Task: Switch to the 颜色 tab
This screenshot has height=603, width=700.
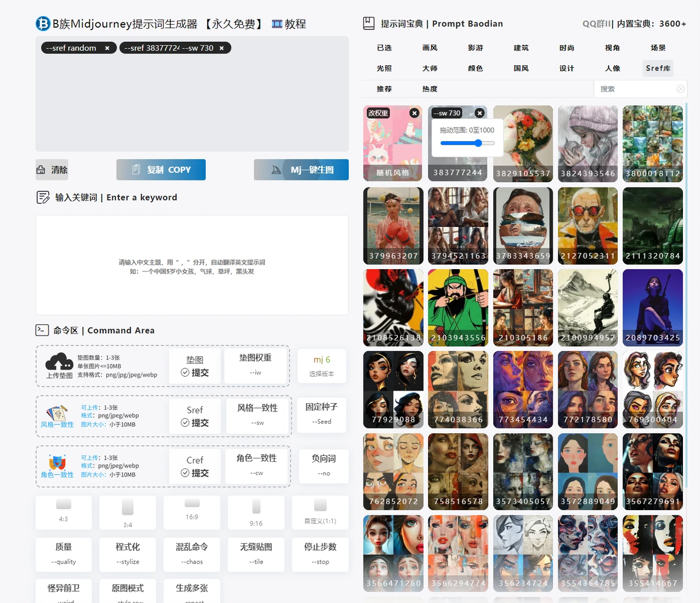Action: click(x=476, y=68)
